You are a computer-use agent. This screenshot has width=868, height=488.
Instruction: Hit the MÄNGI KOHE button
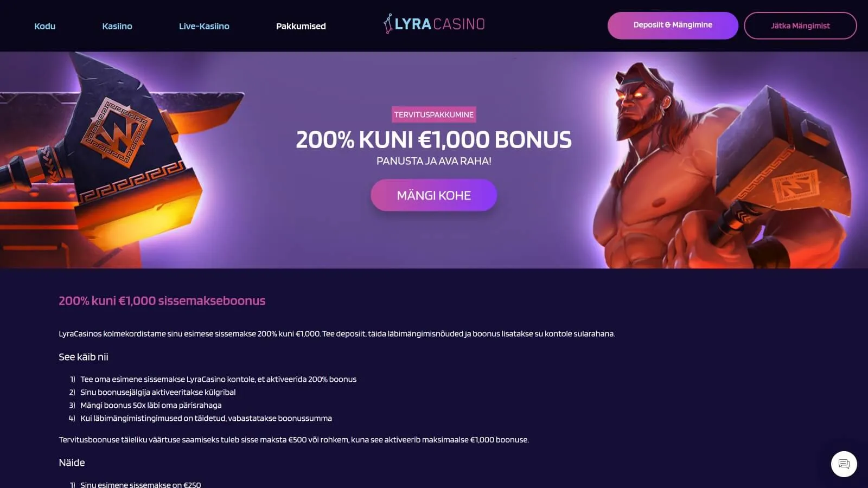pos(433,195)
